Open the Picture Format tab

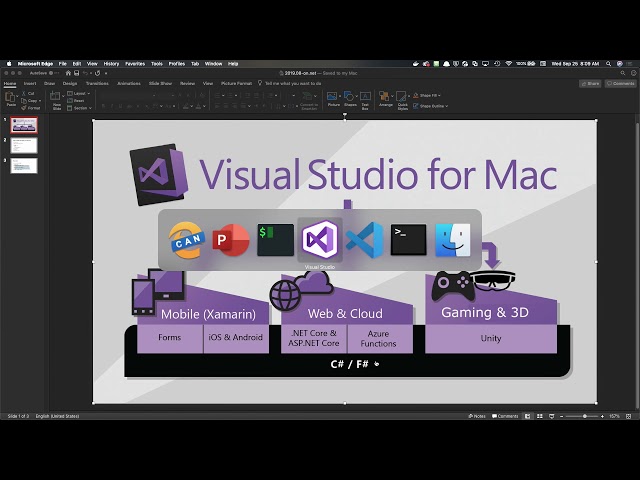236,83
